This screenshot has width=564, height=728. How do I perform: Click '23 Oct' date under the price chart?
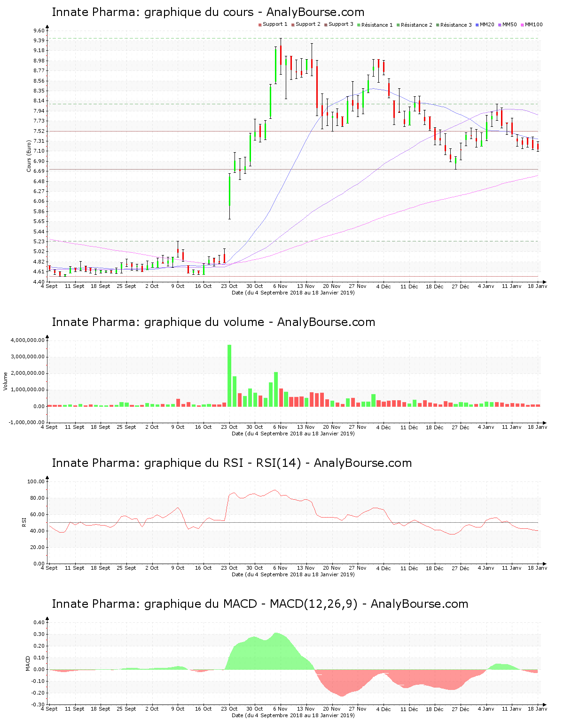point(229,286)
